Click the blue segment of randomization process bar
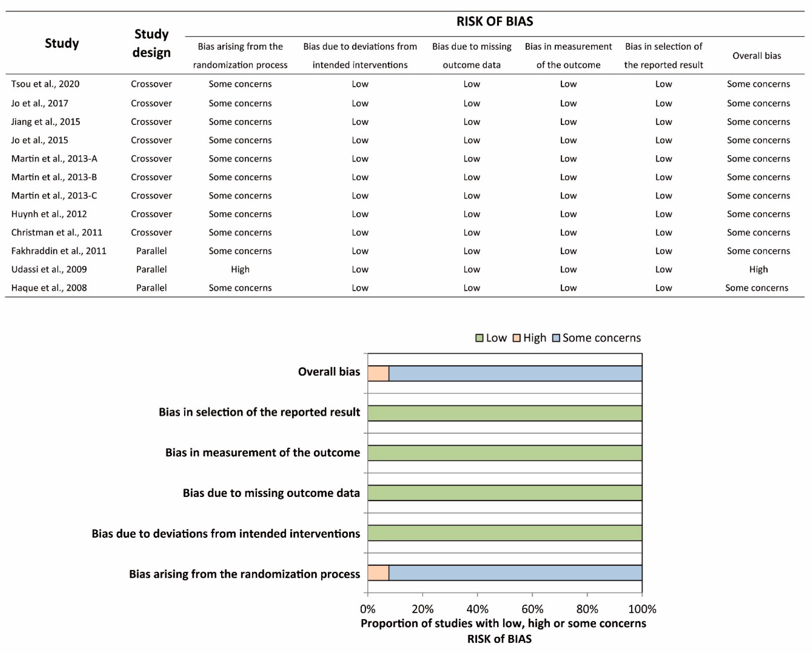Viewport: 812px width, 655px height. click(x=515, y=573)
